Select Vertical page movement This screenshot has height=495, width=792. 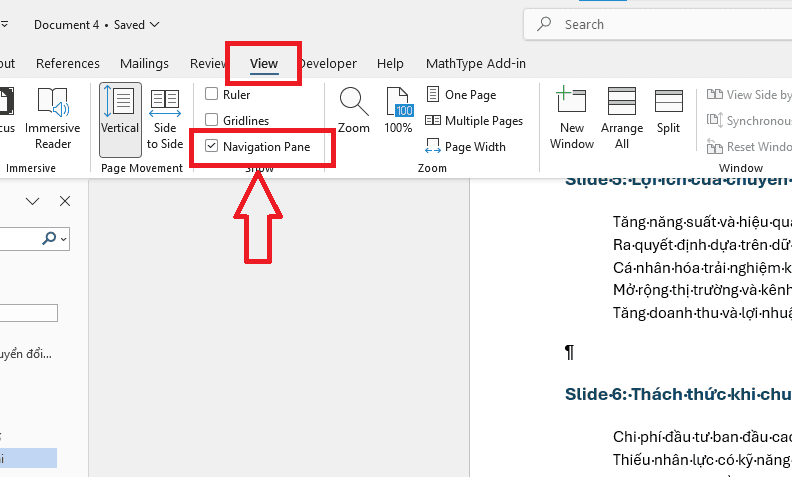click(120, 119)
